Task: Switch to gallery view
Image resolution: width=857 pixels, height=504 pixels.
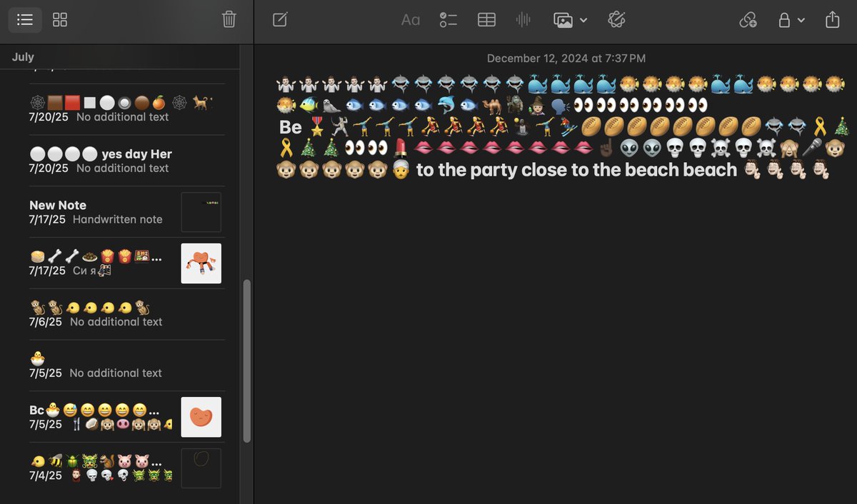Action: pos(60,20)
